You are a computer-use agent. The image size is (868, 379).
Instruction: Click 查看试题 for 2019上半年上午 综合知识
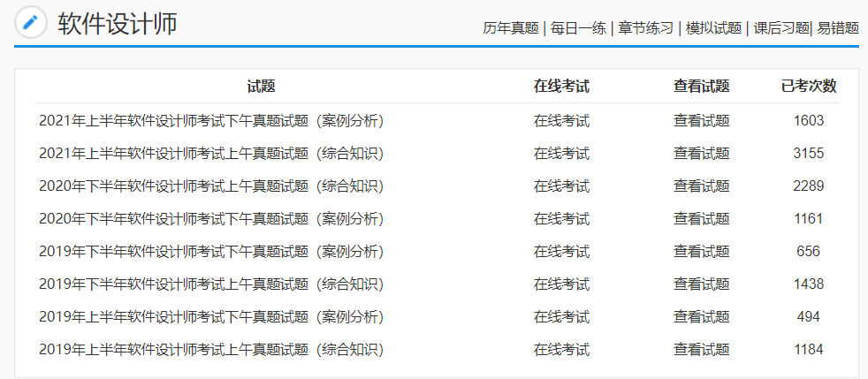point(701,349)
